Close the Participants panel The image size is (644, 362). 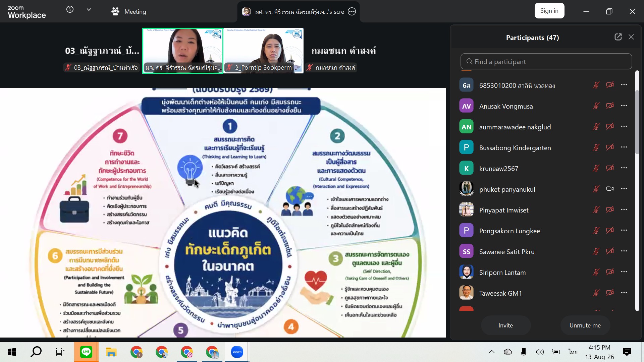point(631,37)
